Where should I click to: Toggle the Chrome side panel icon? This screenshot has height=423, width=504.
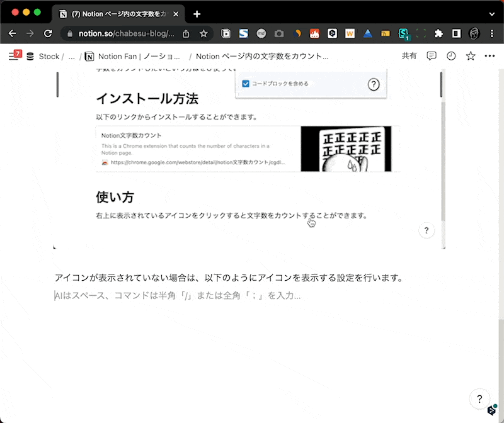coord(456,33)
